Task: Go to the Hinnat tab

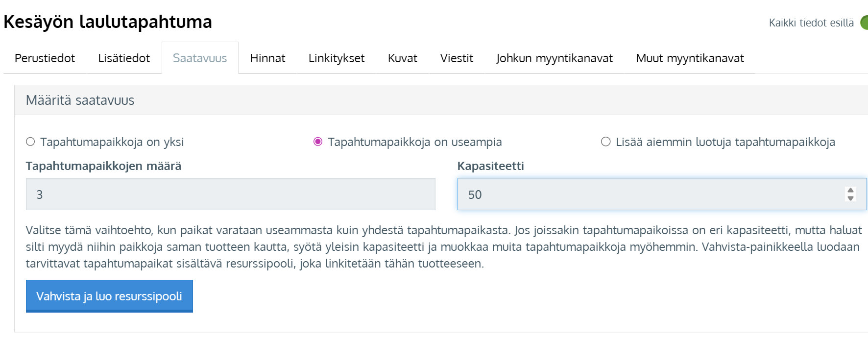Action: [x=267, y=58]
